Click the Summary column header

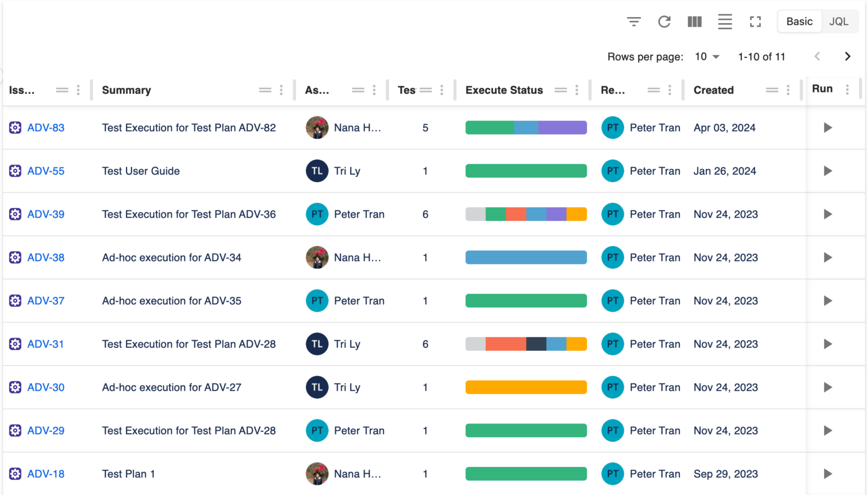pos(126,90)
